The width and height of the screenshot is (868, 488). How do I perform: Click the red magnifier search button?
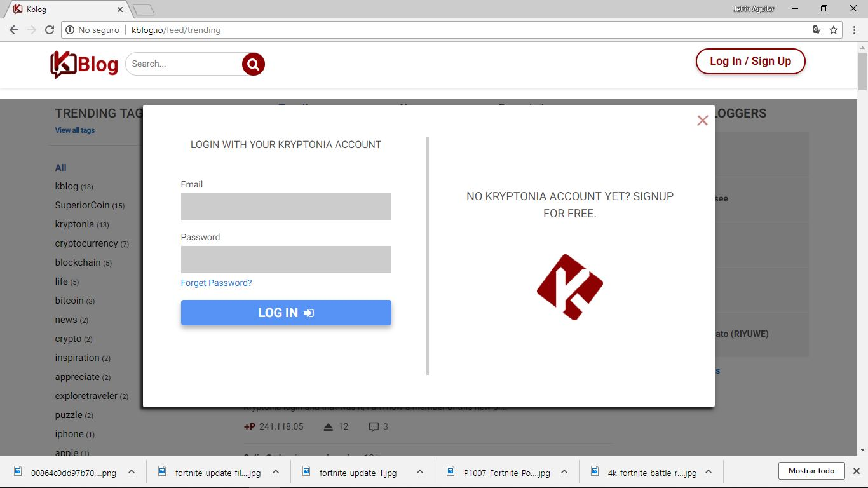tap(253, 64)
